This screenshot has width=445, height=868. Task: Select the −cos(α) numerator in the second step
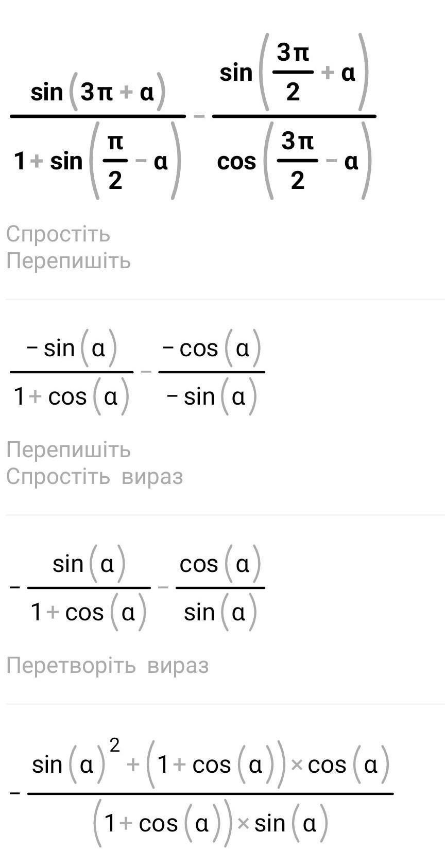click(x=211, y=349)
